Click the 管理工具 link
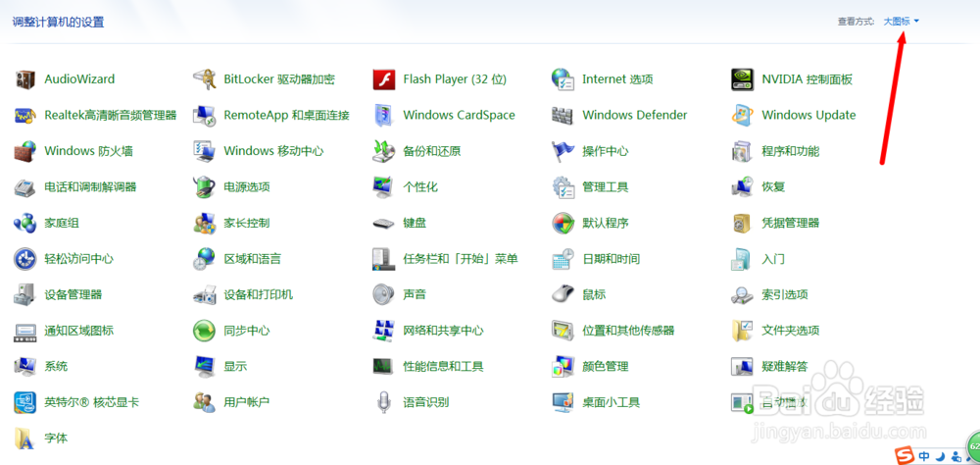 [x=605, y=186]
